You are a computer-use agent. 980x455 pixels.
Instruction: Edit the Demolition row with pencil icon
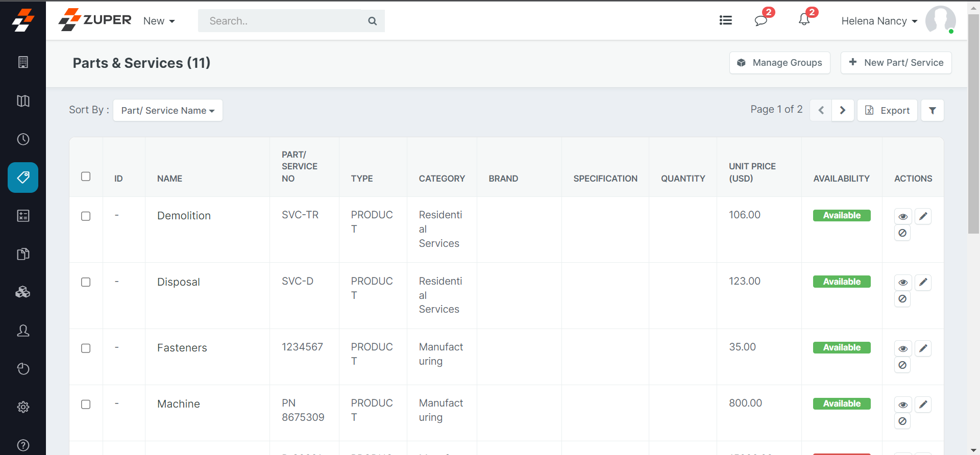coord(923,216)
